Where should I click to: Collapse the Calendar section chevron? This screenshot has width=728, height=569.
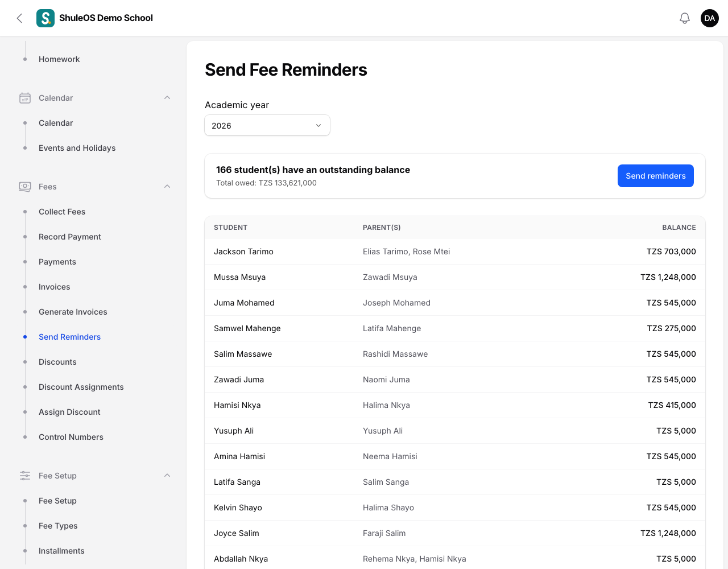point(167,98)
